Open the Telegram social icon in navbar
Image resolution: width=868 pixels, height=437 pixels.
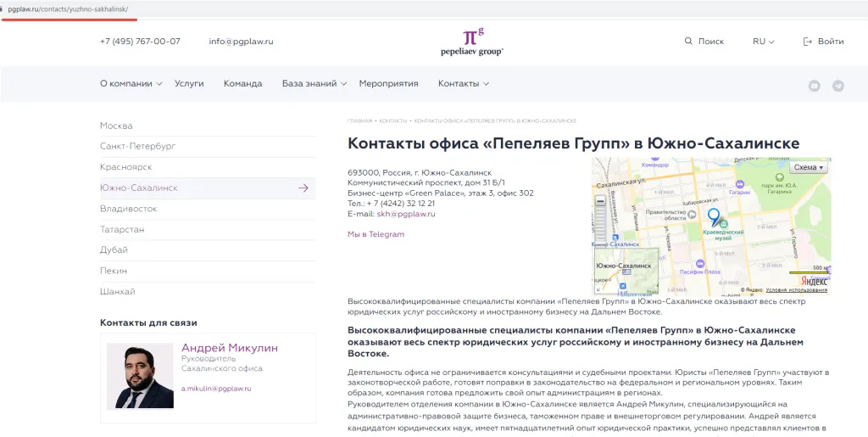point(838,86)
